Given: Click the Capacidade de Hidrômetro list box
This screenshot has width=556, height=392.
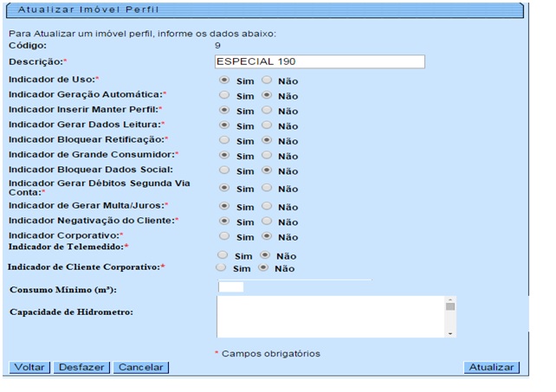Looking at the screenshot, I should (330, 316).
